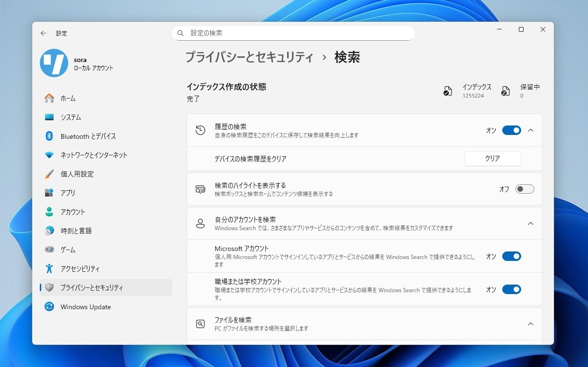The image size is (588, 367).
Task: Click the sora user profile avatar
Action: point(54,63)
